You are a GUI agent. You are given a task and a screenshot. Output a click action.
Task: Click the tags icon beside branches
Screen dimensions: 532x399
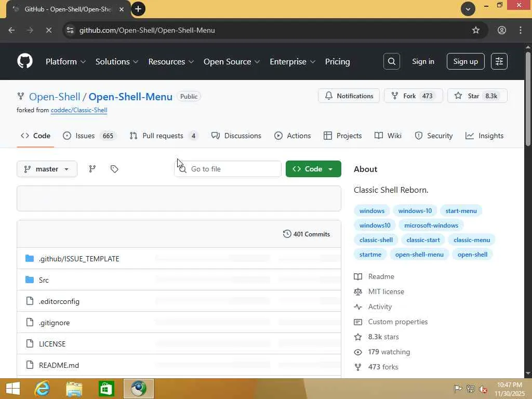[114, 169]
